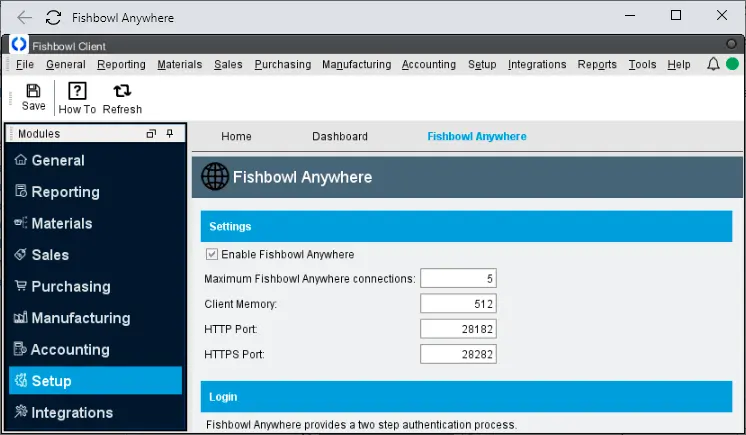Screen dimensions: 746x435
Task: Click the HTTPS Port input field
Action: tap(458, 354)
